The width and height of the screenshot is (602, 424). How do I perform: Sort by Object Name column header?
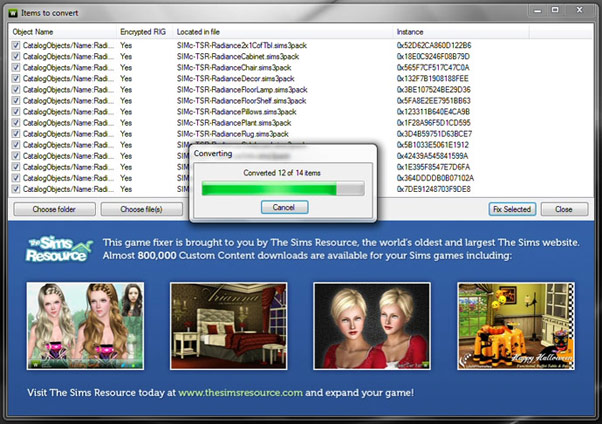coord(60,33)
